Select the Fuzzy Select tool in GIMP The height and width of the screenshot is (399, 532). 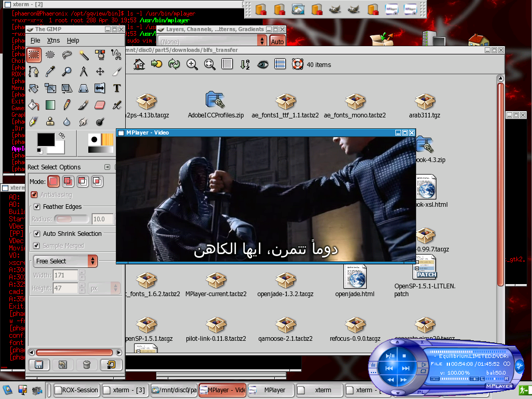coord(85,55)
